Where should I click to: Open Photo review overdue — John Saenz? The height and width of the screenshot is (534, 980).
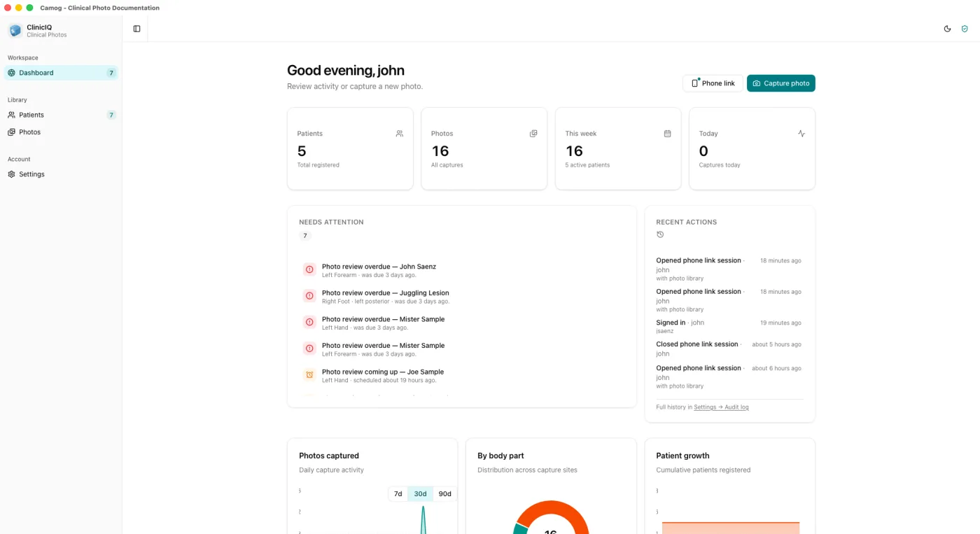tap(462, 270)
